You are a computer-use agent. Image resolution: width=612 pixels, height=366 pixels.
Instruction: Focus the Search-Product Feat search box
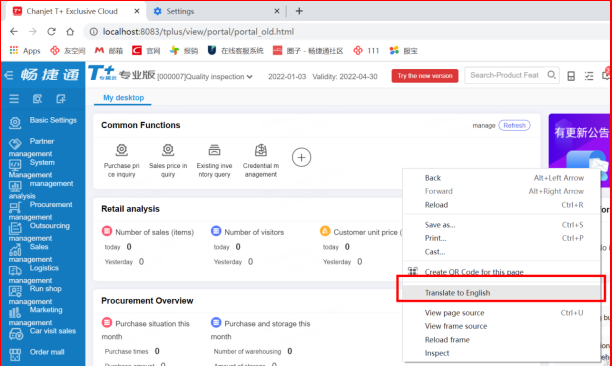[x=505, y=75]
